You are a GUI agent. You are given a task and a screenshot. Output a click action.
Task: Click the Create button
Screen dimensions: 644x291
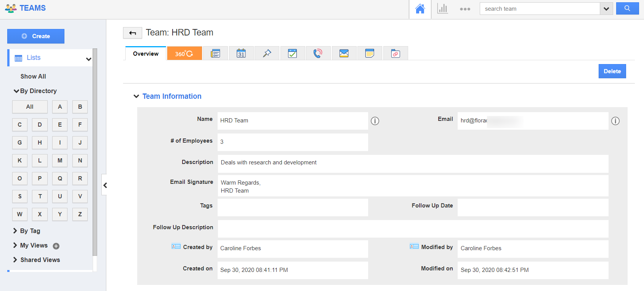36,36
